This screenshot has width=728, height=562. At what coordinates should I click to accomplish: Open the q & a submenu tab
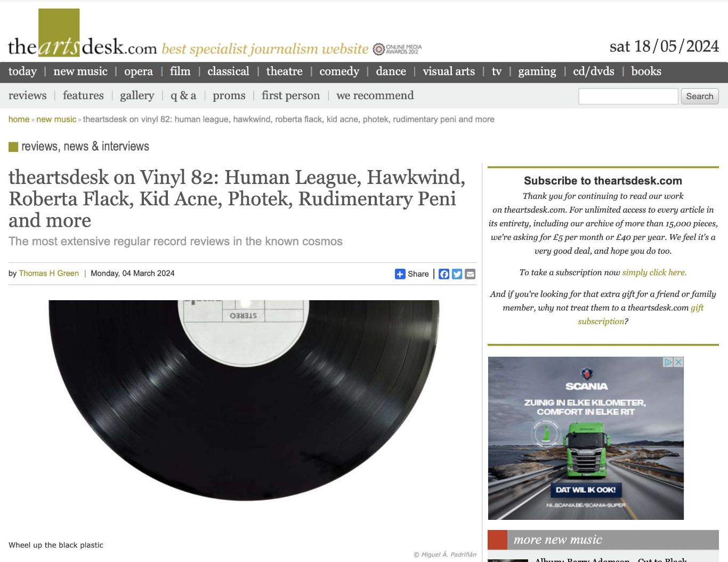click(x=183, y=95)
